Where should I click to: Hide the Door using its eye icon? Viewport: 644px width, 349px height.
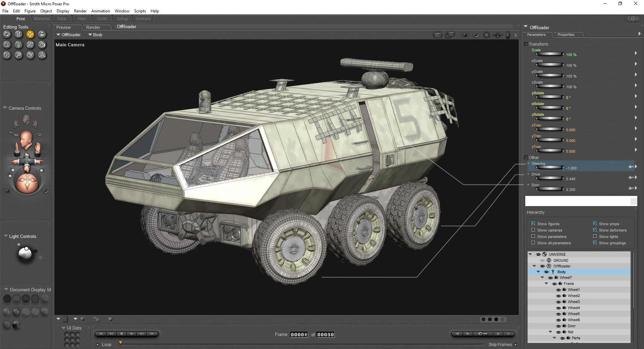tap(558, 326)
